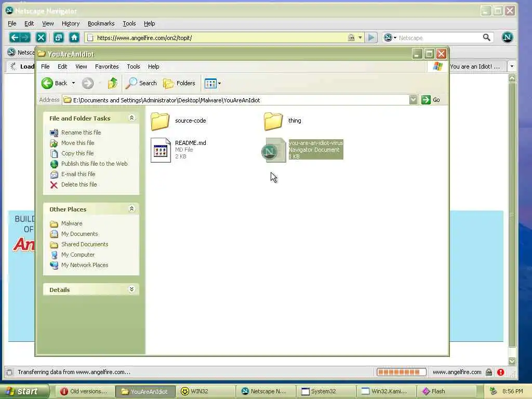Open Shared Documents in Other Places
Viewport: 532px width, 399px height.
(85, 244)
